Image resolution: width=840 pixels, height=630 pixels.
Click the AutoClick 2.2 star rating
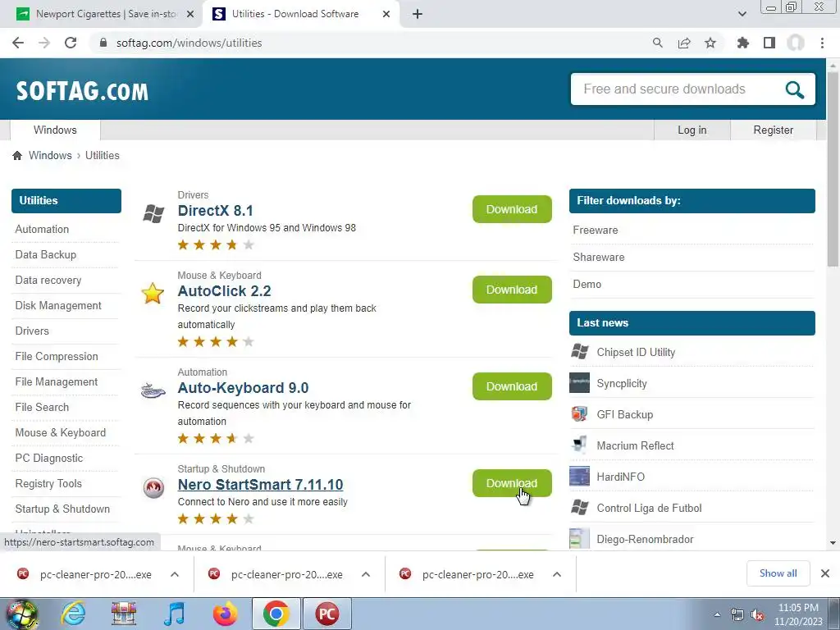coord(216,341)
